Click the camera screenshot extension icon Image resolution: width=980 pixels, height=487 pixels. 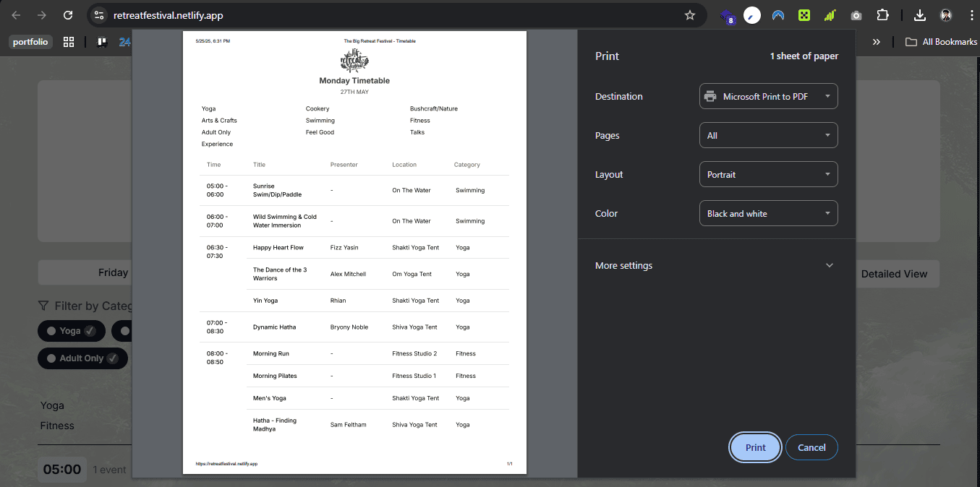[856, 15]
